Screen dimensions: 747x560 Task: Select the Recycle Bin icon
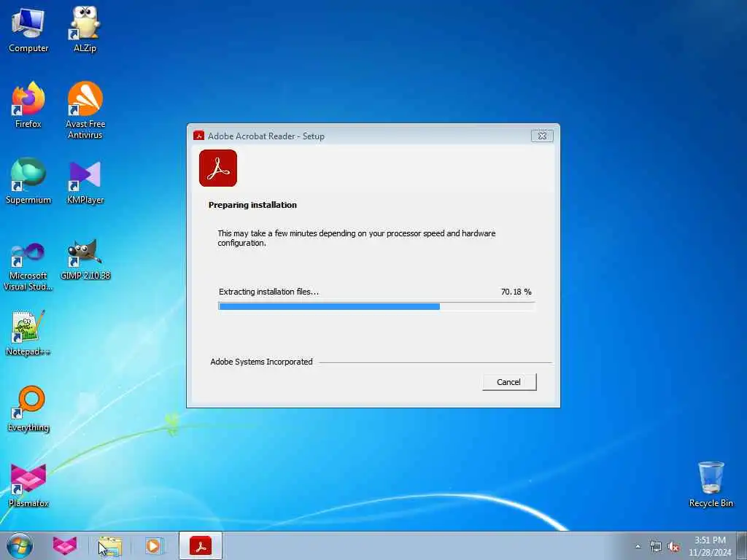tap(711, 485)
